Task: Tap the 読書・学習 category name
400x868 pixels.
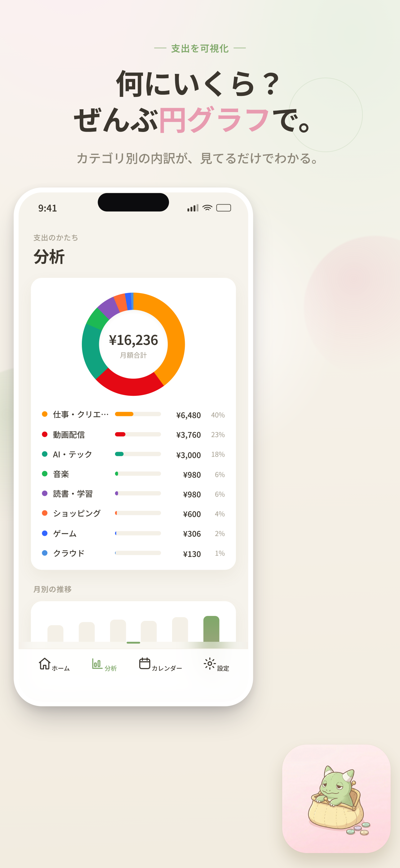Action: pyautogui.click(x=73, y=494)
